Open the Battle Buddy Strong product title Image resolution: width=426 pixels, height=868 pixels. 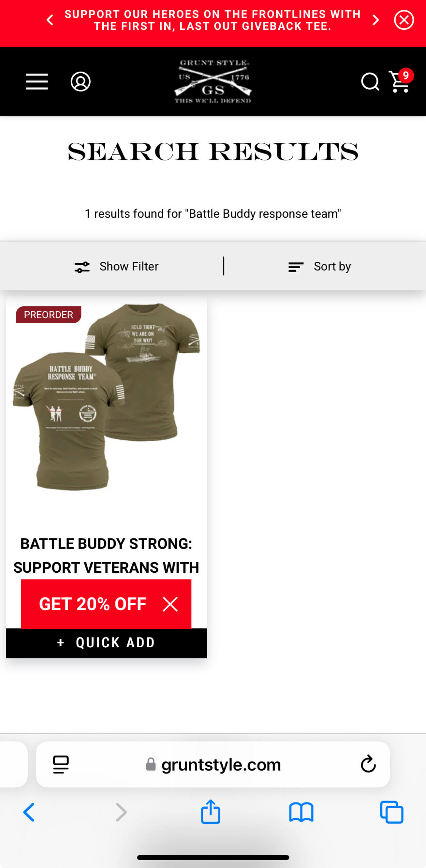click(106, 555)
